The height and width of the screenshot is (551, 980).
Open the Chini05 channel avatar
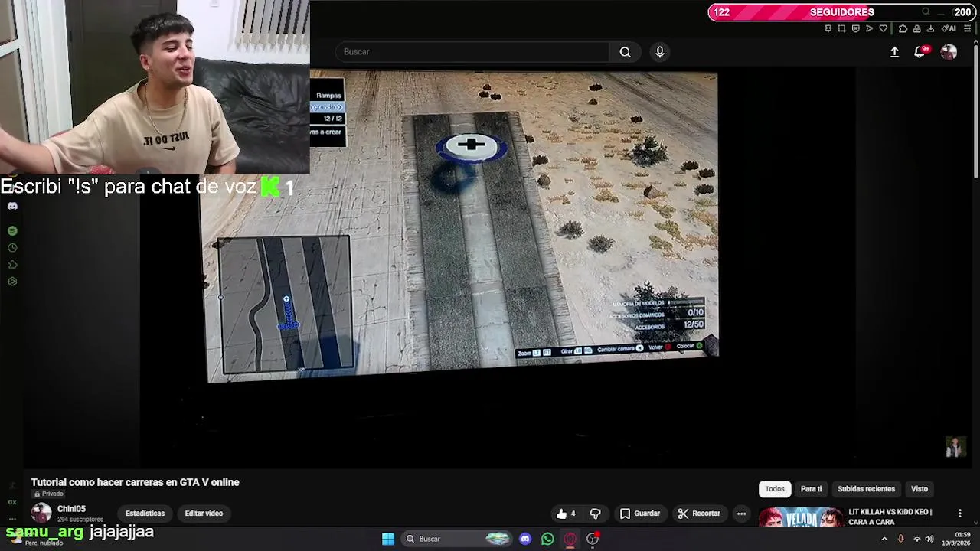point(41,513)
